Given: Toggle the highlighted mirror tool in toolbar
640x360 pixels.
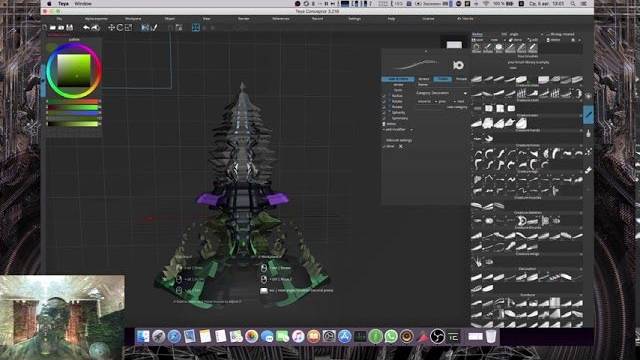Looking at the screenshot, I should tap(145, 27).
